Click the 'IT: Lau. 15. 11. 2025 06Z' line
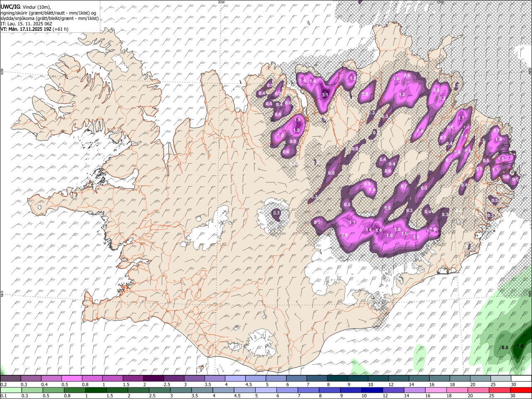This screenshot has height=399, width=532. [x=26, y=24]
